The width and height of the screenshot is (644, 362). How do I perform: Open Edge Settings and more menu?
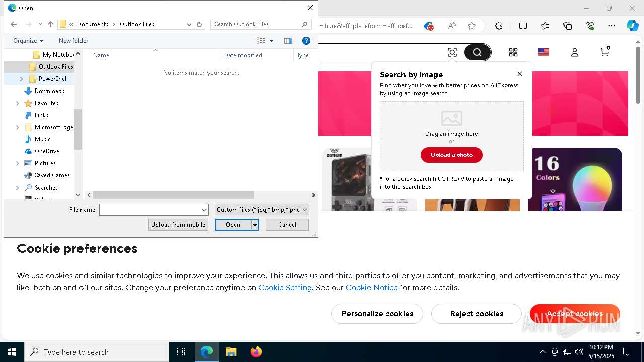click(x=612, y=26)
